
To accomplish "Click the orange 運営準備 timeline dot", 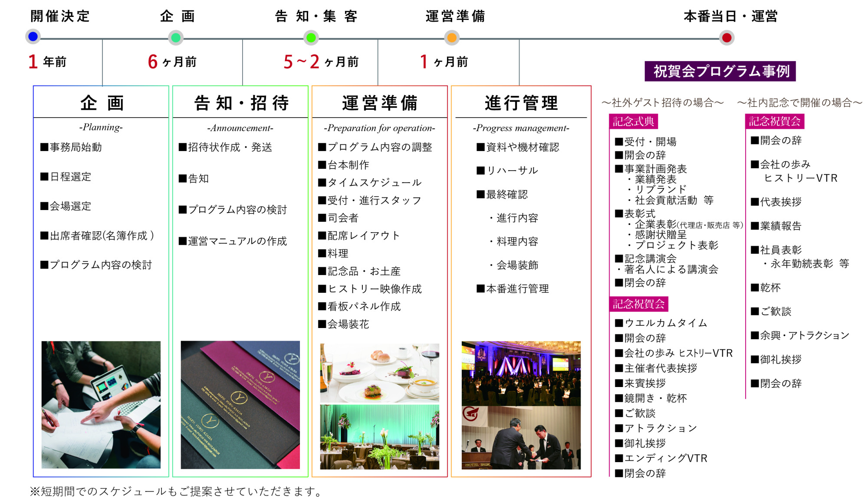I will click(x=452, y=38).
